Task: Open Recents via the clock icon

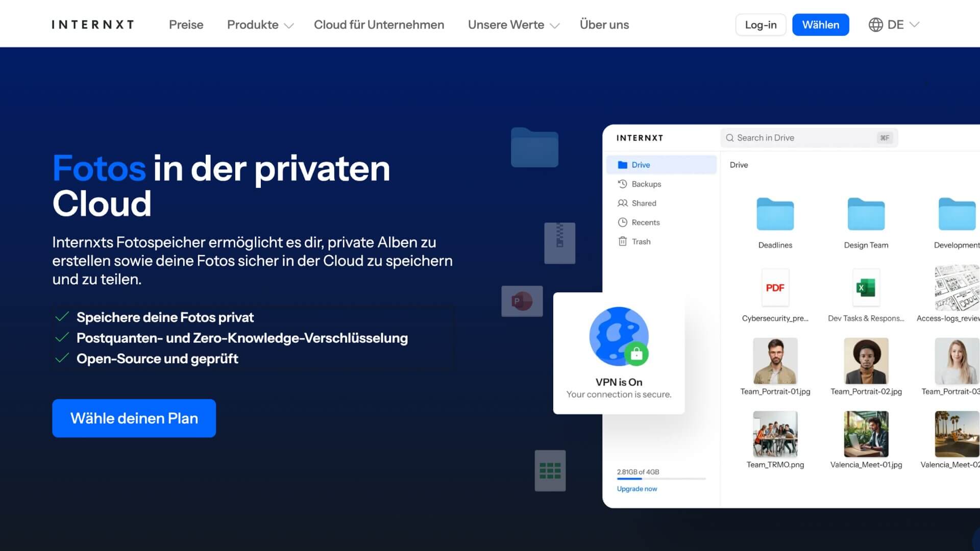Action: point(623,222)
